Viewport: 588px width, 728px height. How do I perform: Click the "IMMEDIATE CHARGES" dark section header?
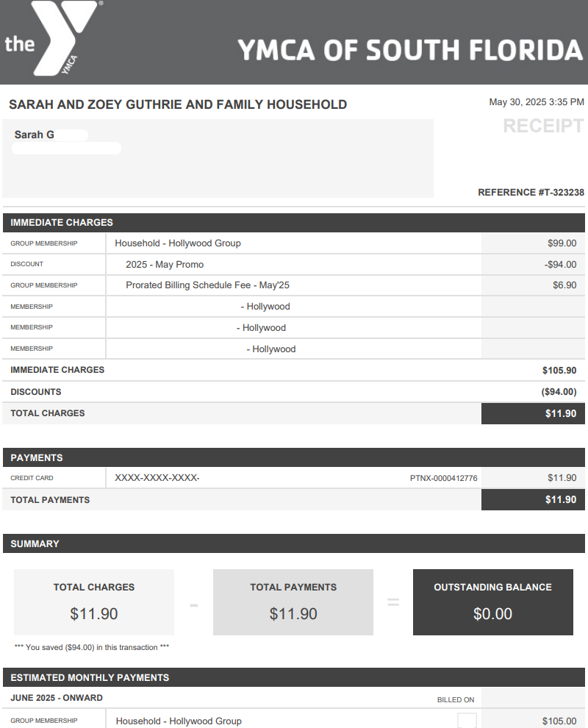pos(62,222)
